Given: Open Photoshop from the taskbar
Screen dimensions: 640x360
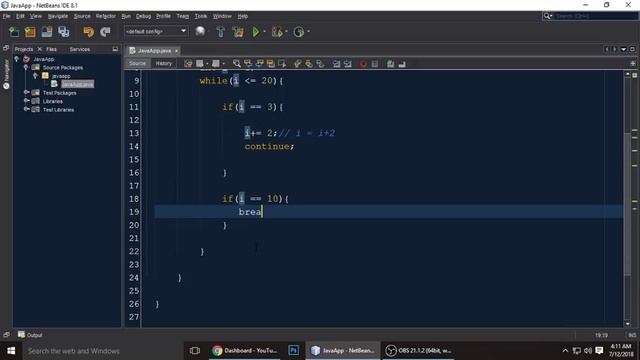Looking at the screenshot, I should click(293, 351).
